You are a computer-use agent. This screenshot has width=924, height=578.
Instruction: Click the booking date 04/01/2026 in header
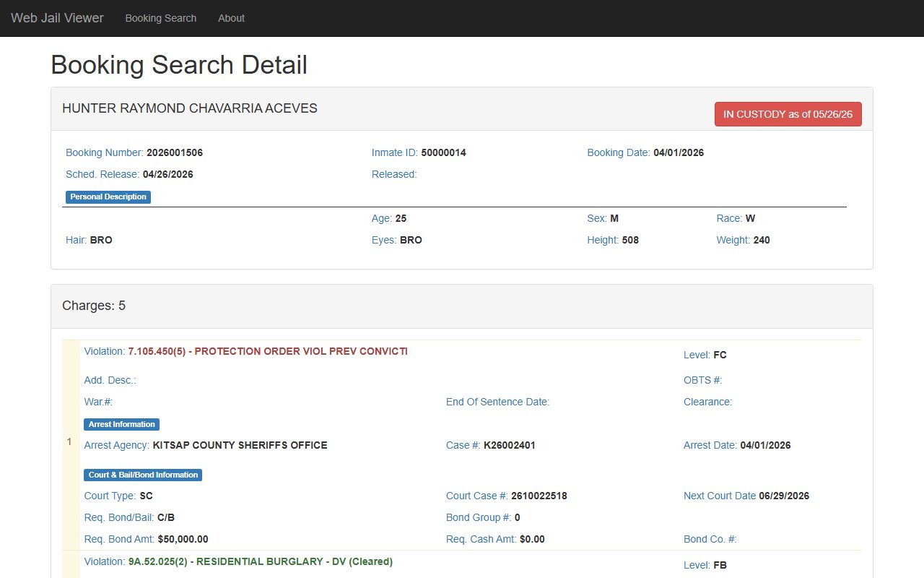pos(679,152)
